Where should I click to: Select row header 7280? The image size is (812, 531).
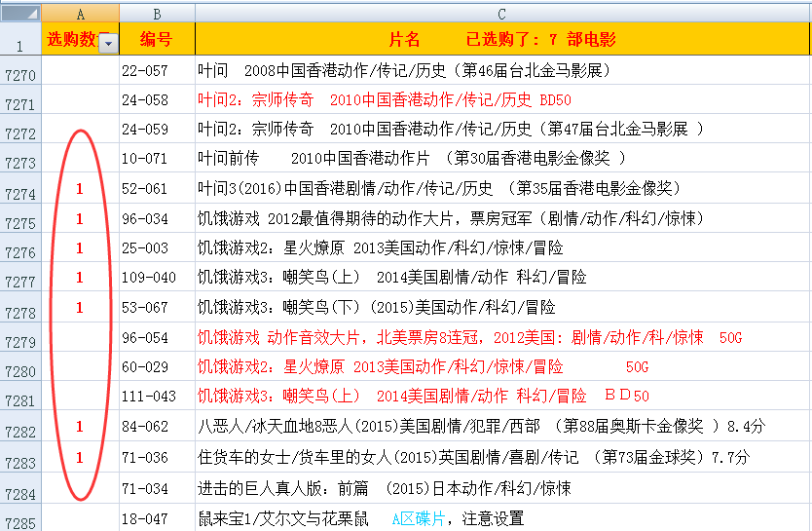(x=20, y=366)
